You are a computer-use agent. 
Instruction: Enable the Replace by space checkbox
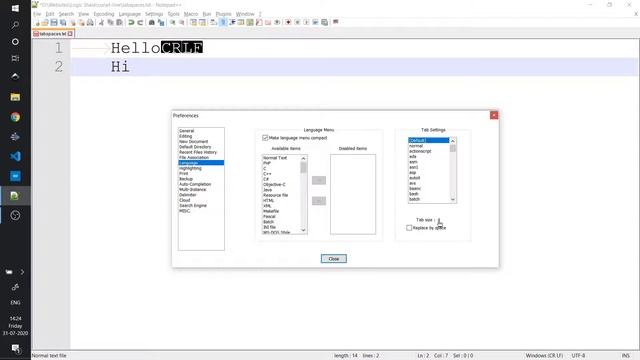[409, 228]
